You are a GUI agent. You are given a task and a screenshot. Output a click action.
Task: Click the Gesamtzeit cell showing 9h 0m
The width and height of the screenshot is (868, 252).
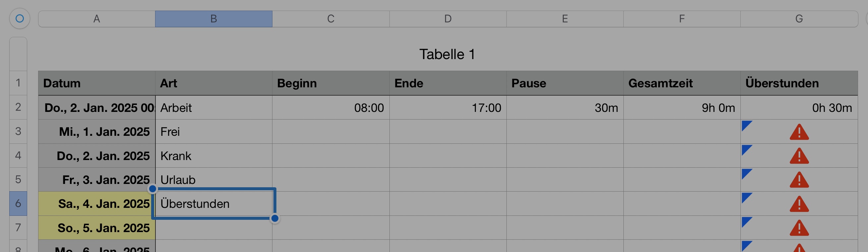pyautogui.click(x=682, y=108)
